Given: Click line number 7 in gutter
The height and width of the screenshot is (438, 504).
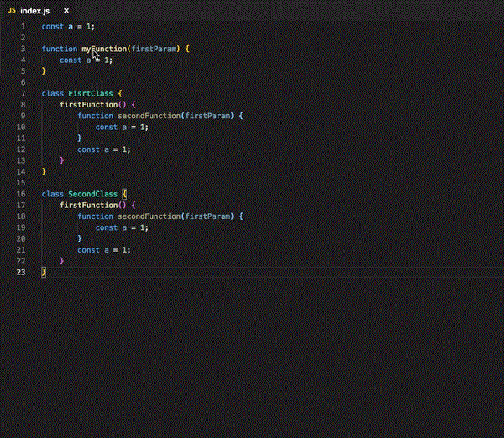Looking at the screenshot, I should coord(24,93).
